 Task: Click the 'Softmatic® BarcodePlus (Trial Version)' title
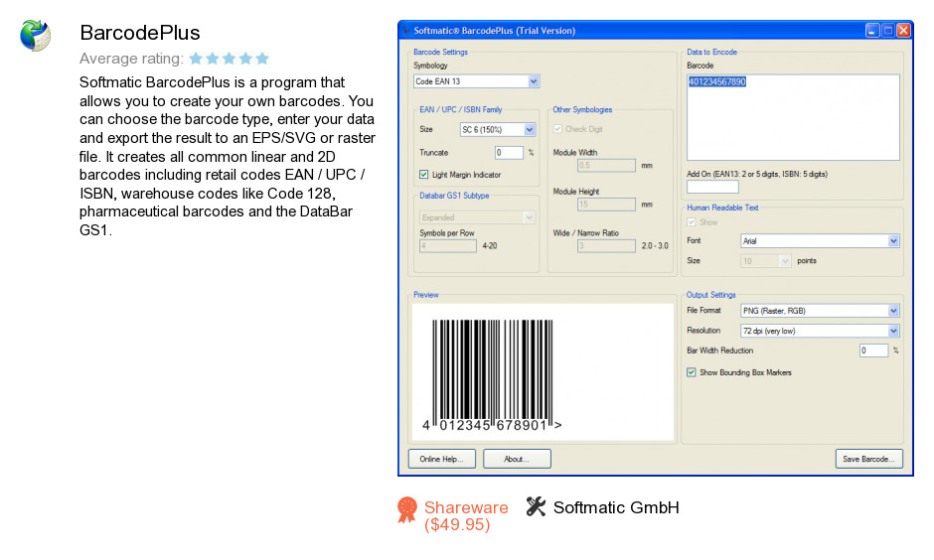pyautogui.click(x=495, y=31)
